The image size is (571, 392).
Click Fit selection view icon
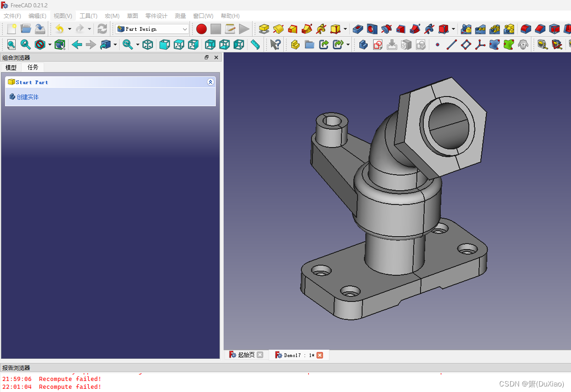point(26,45)
